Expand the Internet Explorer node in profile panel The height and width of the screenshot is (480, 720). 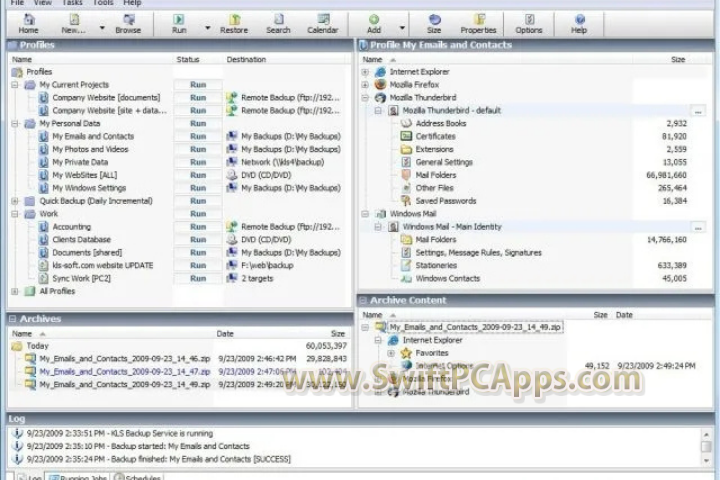[365, 72]
